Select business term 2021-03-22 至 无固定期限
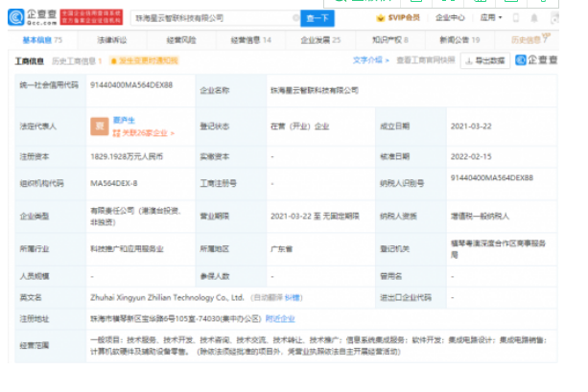The width and height of the screenshot is (588, 392). [x=315, y=217]
